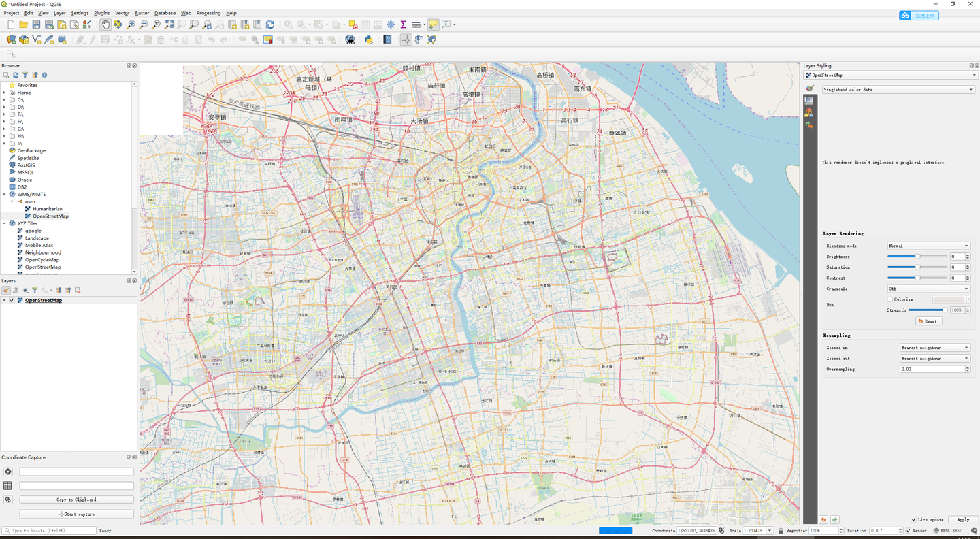This screenshot has width=980, height=539.
Task: Open the Processing menu
Action: tap(208, 12)
